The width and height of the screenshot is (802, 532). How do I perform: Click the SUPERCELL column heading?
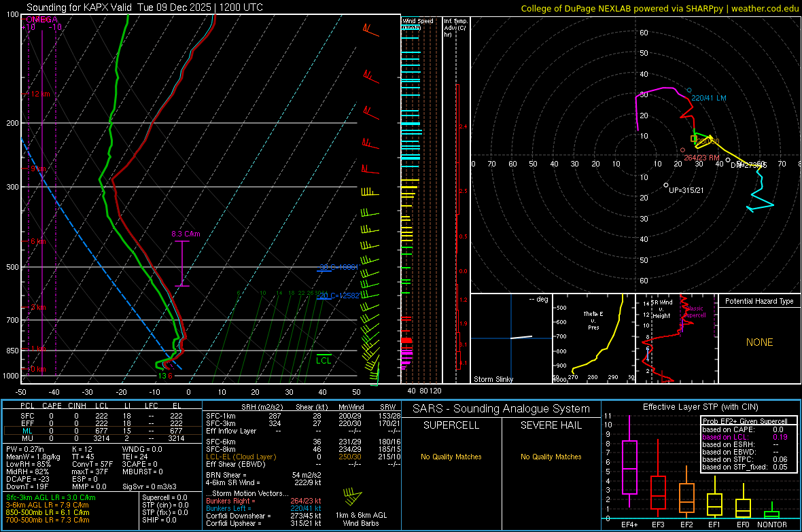click(x=451, y=425)
